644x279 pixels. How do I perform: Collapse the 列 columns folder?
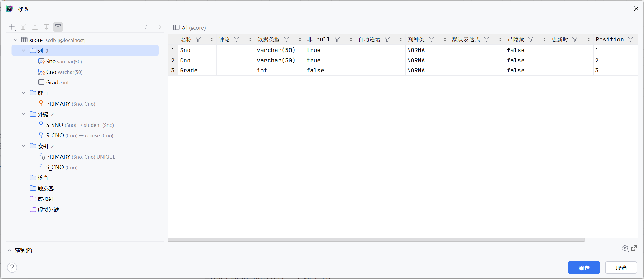coord(24,50)
